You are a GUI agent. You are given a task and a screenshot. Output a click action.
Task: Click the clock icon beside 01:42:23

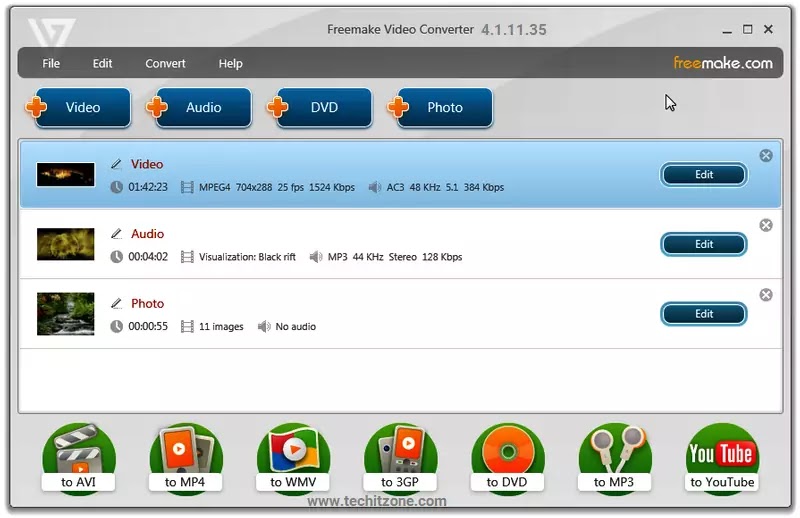[x=117, y=187]
